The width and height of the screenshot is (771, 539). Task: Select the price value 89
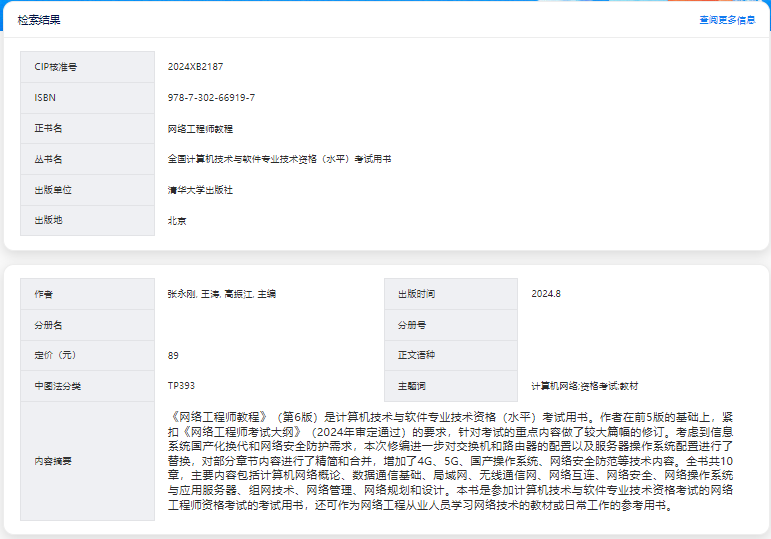pyautogui.click(x=174, y=355)
